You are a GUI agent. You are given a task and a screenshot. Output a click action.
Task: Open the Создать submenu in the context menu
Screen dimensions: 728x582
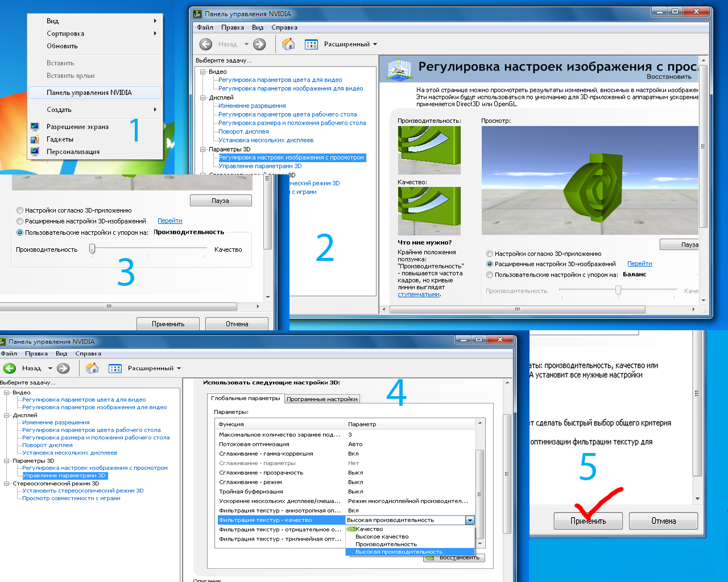coord(95,110)
